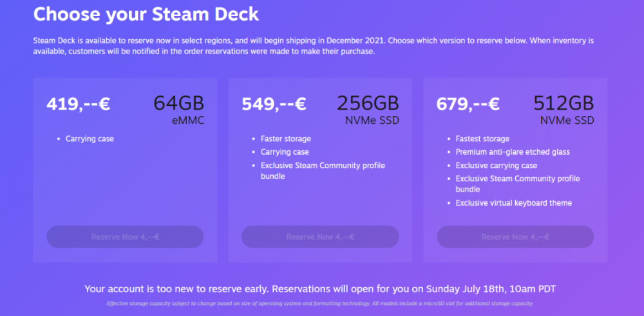Click Faster storage bullet item

pyautogui.click(x=285, y=139)
